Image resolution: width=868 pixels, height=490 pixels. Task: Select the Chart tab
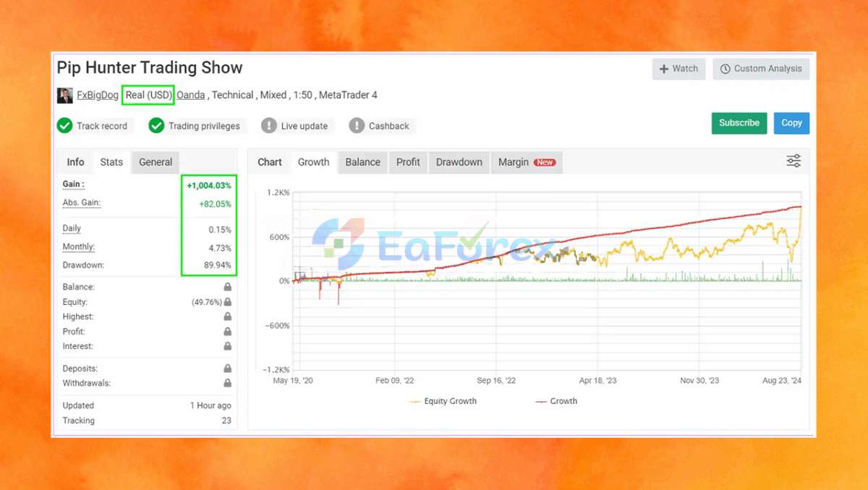click(270, 162)
